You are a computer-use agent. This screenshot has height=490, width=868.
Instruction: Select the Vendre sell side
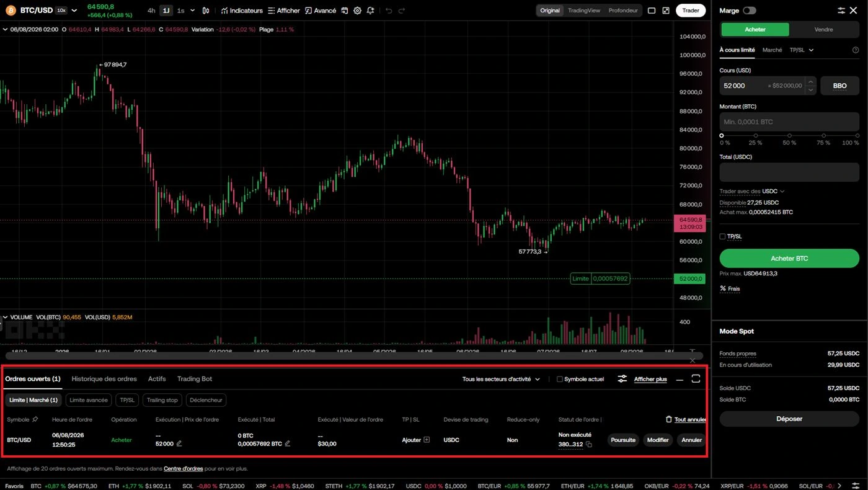823,29
